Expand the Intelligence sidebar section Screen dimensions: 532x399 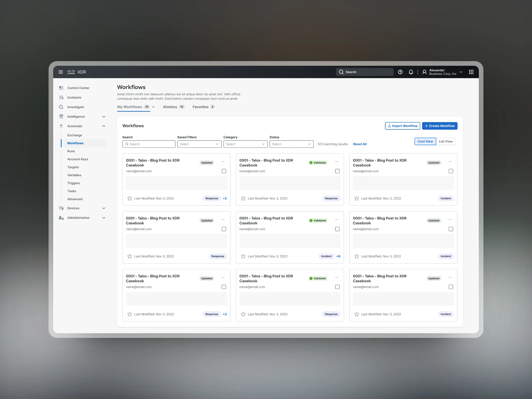tap(104, 117)
